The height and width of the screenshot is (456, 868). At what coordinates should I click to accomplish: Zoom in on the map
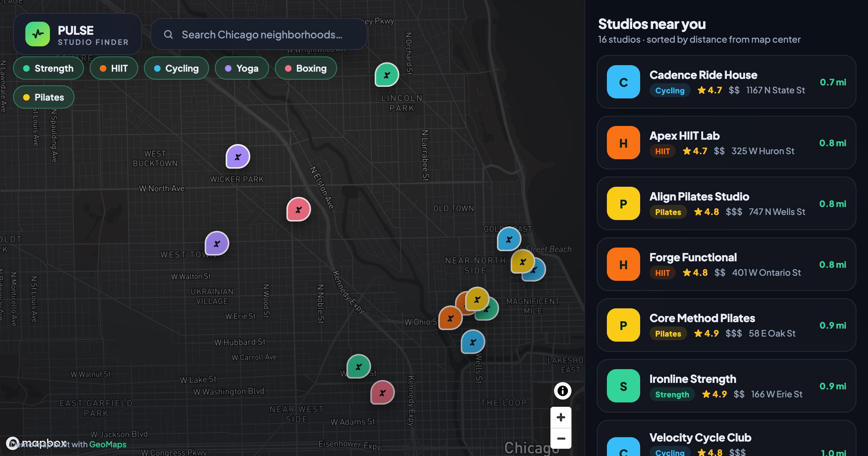click(561, 417)
